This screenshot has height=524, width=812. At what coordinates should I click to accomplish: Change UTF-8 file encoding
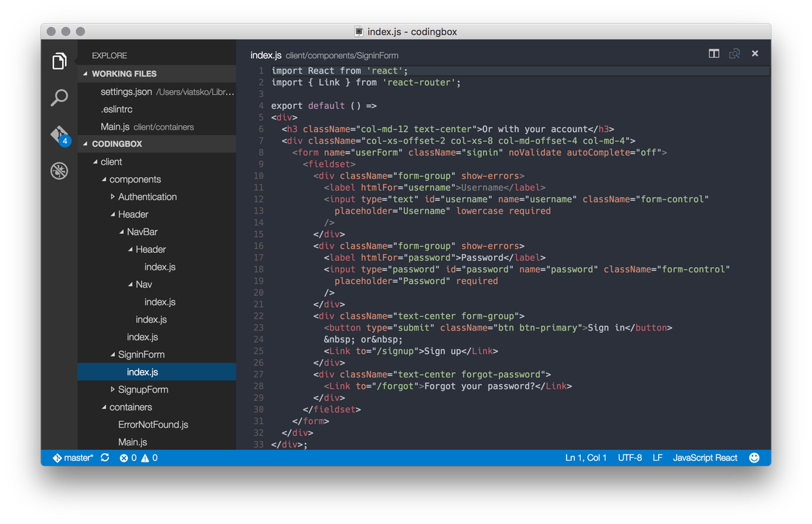(x=630, y=458)
